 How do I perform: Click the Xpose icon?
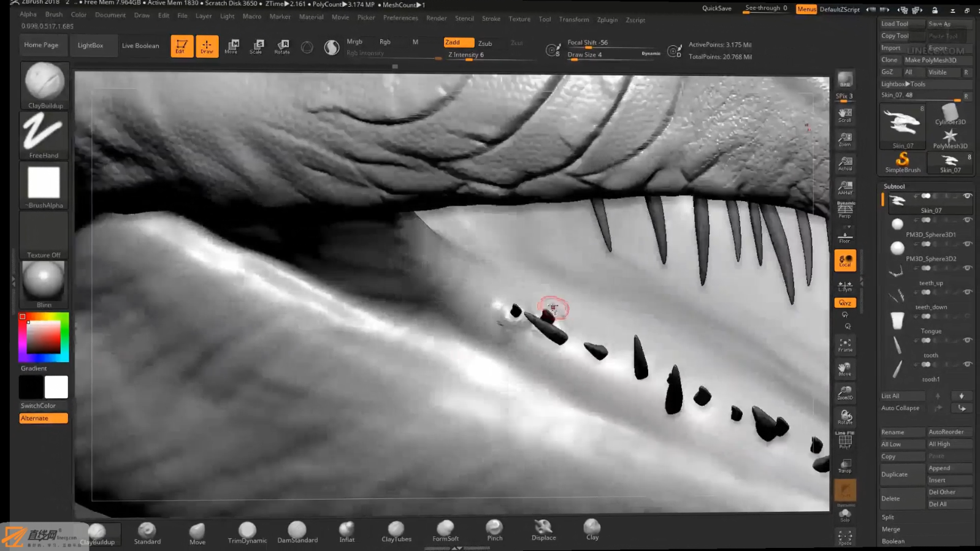(845, 538)
